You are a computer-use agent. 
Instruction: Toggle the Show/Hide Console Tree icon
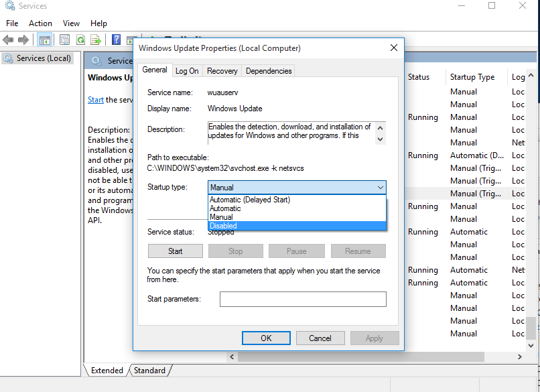click(x=45, y=40)
